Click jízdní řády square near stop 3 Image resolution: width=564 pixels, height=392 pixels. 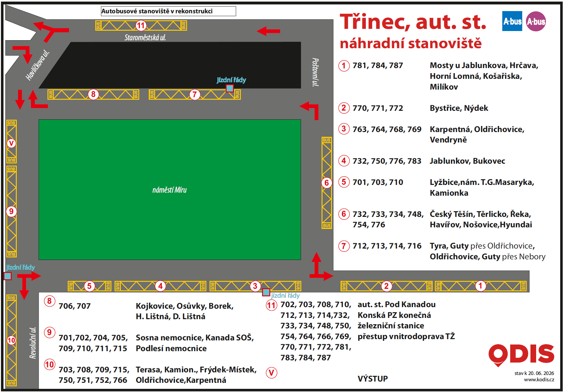[266, 292]
